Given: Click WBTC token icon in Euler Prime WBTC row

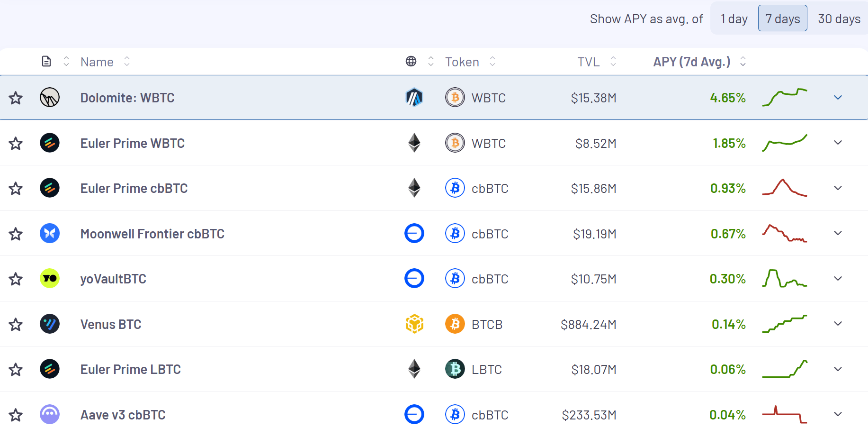Looking at the screenshot, I should [x=455, y=143].
